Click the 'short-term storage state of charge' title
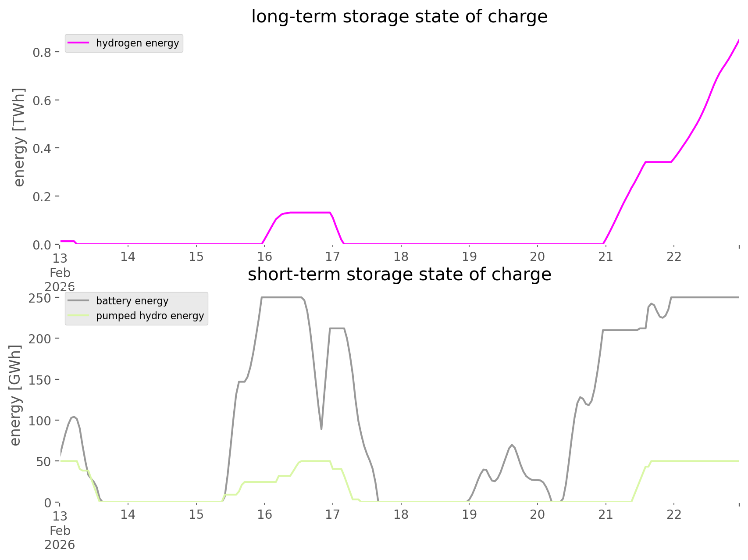The height and width of the screenshot is (560, 748). point(399,275)
